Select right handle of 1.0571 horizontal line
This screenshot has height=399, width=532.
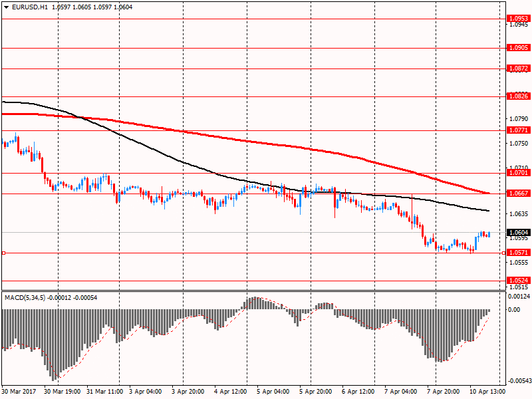click(503, 253)
